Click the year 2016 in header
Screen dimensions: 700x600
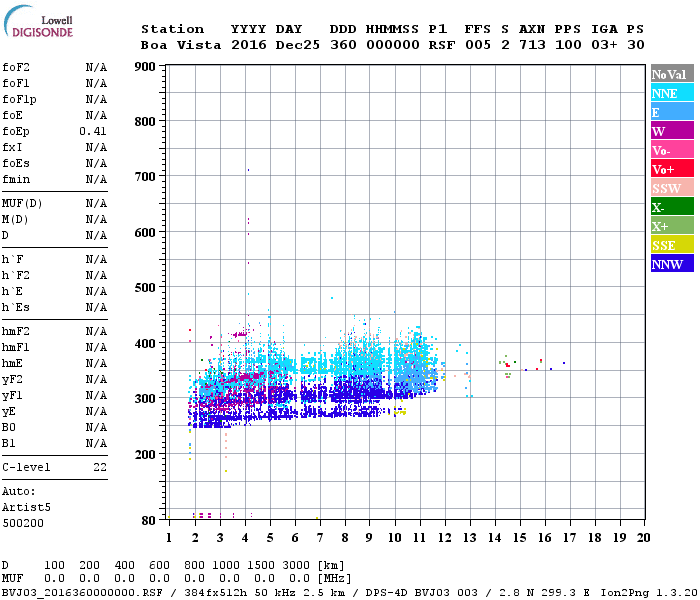[249, 45]
